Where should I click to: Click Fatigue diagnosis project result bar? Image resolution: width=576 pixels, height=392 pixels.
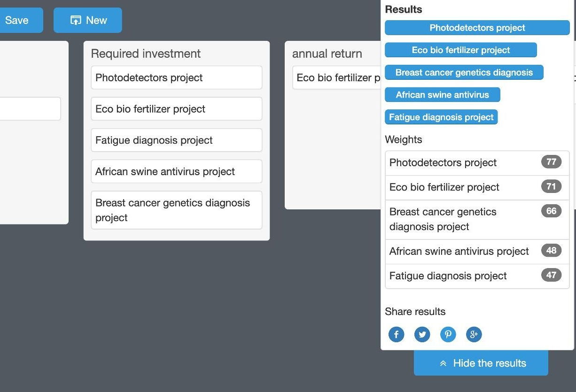tap(441, 117)
